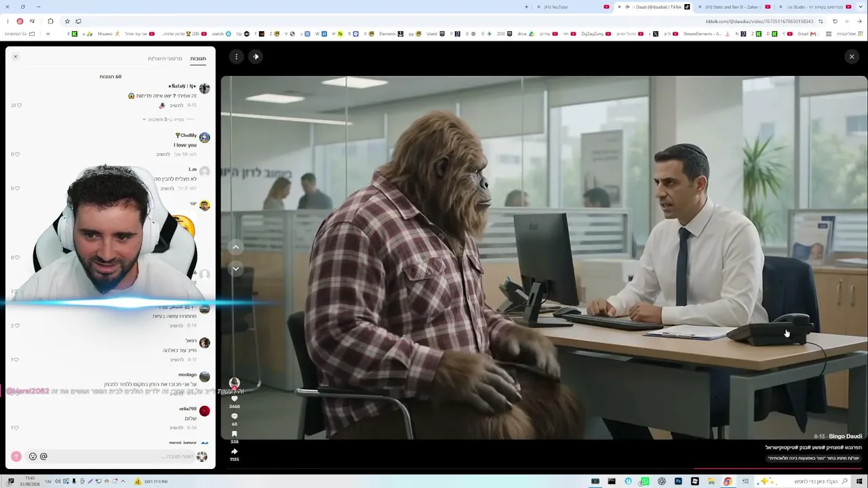The image size is (868, 488).
Task: Bookmark the video showing 338 saves
Action: click(x=235, y=434)
